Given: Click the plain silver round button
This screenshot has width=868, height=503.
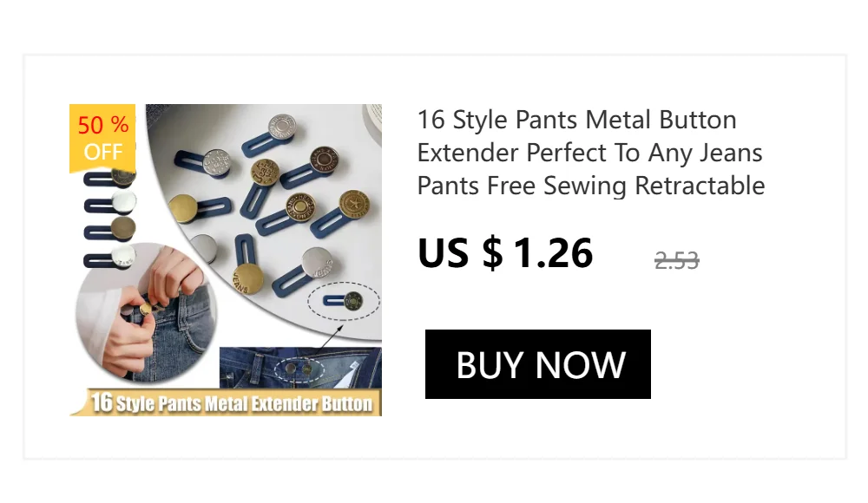Looking at the screenshot, I should 202,249.
